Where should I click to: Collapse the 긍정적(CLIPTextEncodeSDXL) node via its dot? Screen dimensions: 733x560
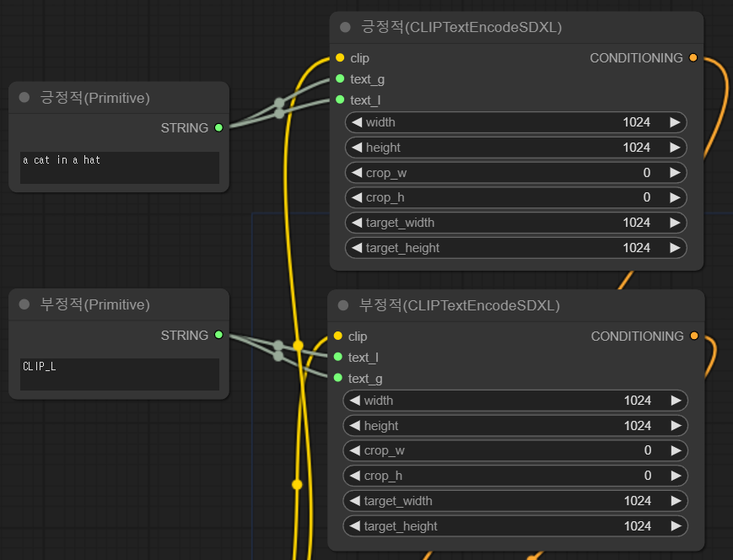(x=346, y=27)
